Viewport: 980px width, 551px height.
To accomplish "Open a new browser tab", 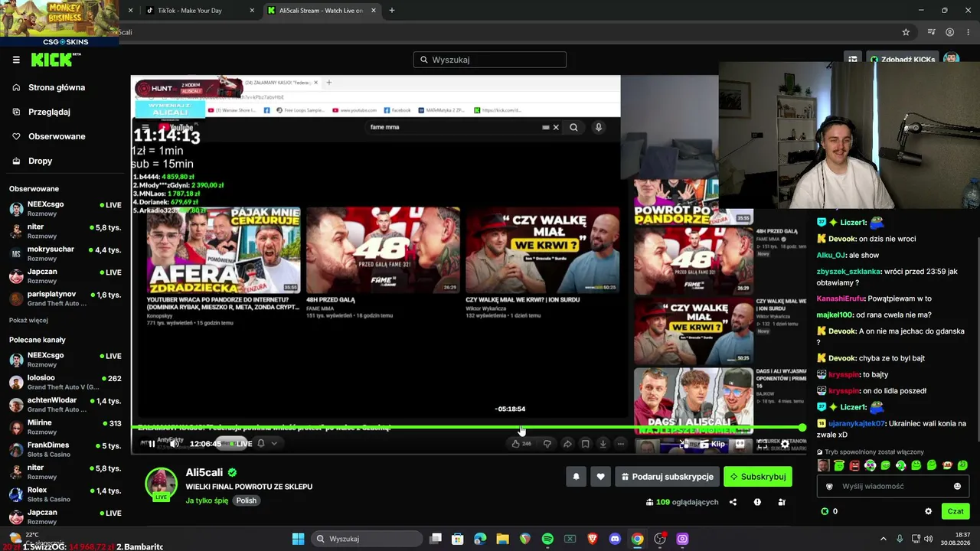I will pyautogui.click(x=392, y=11).
